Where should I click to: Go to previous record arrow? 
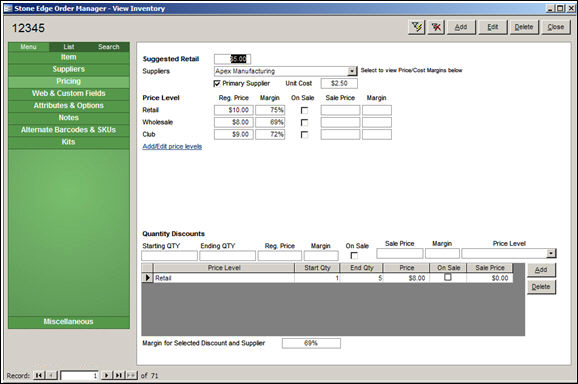pyautogui.click(x=52, y=376)
